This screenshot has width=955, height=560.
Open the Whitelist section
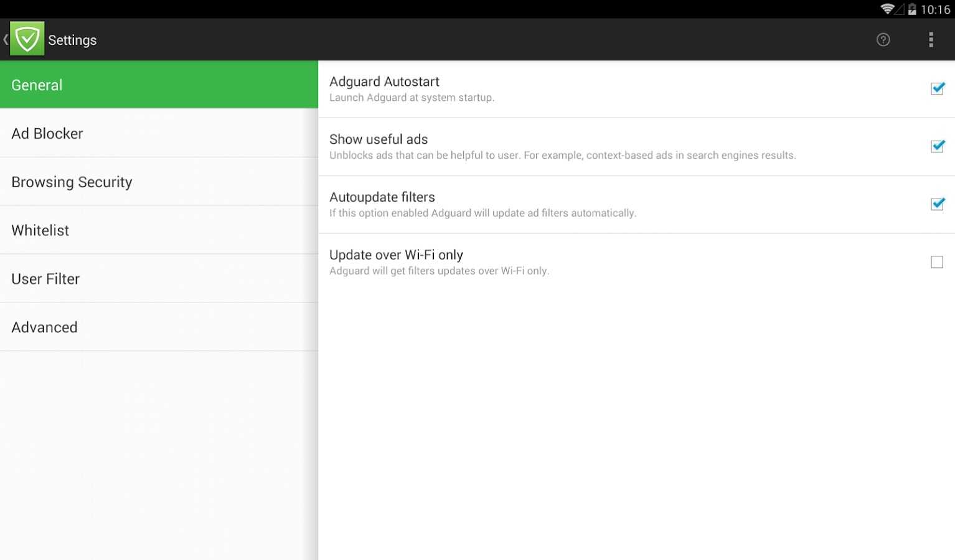click(159, 230)
